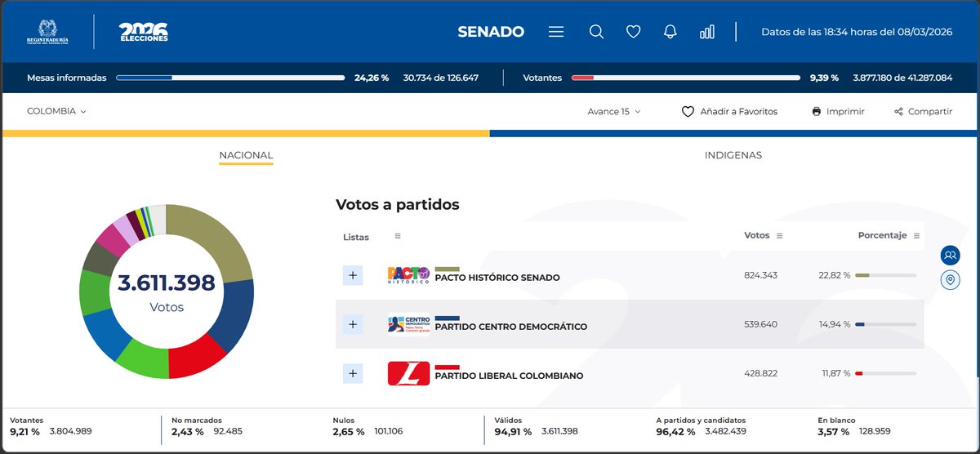Click the Pacto Histórico party logo

coord(408,275)
